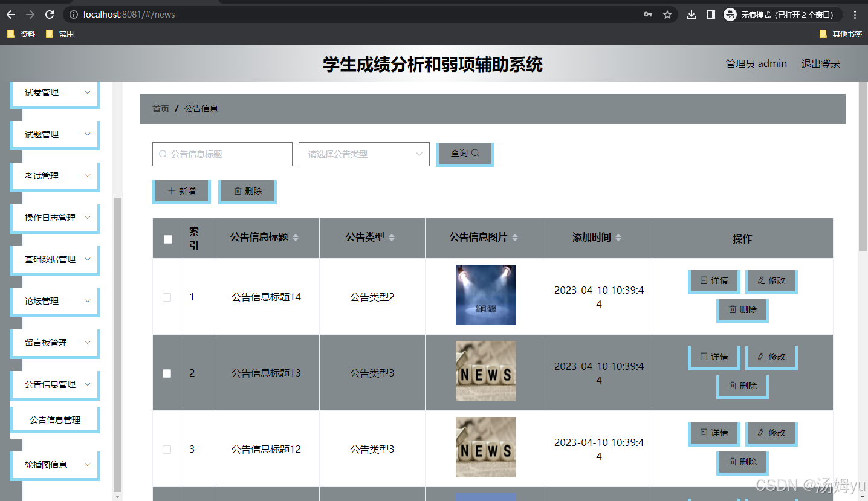Click 修改 for 公告信息标题13

pyautogui.click(x=771, y=357)
